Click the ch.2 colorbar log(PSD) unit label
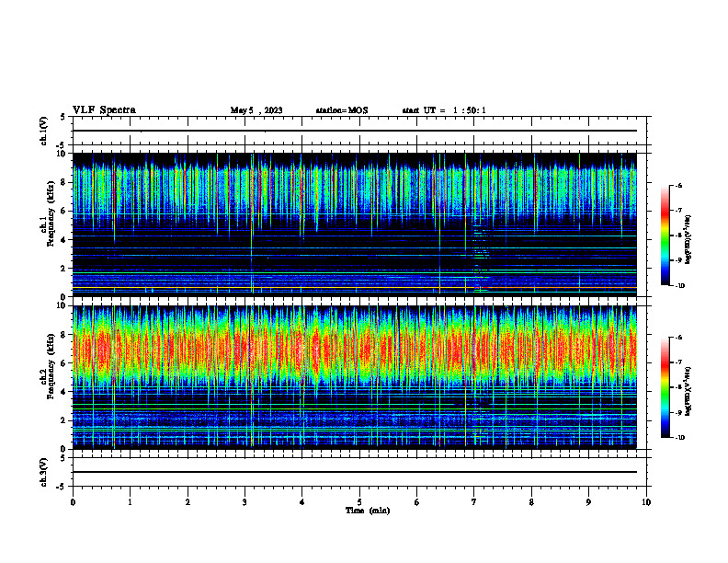Image resolution: width=728 pixels, height=563 pixels. point(688,391)
